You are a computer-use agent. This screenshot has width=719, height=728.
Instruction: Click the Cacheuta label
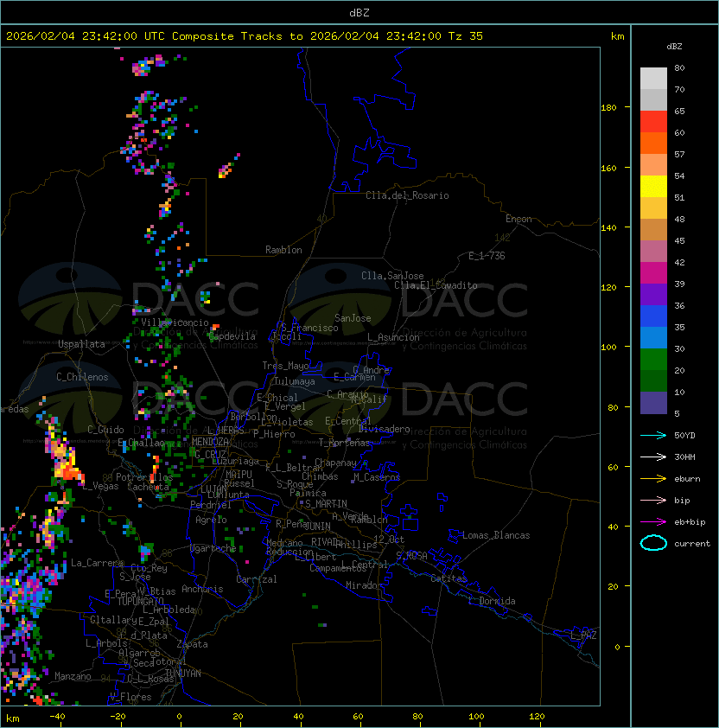coord(148,487)
